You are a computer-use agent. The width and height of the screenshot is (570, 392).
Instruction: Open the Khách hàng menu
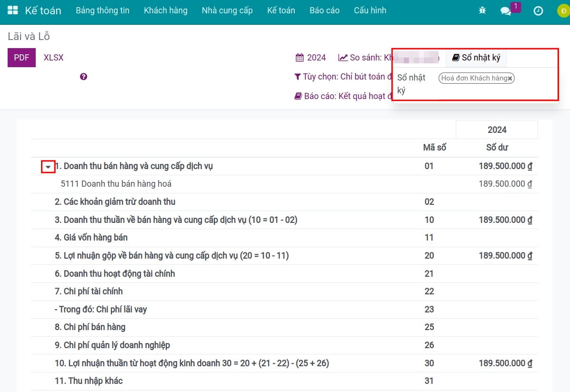pyautogui.click(x=165, y=10)
